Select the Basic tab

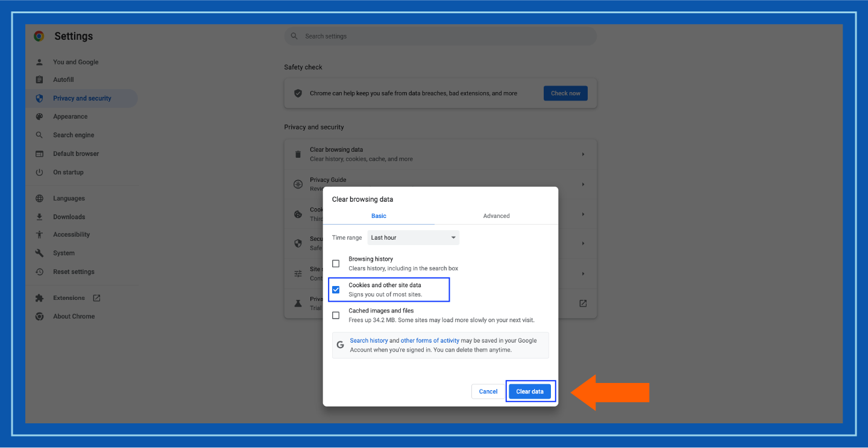(379, 216)
